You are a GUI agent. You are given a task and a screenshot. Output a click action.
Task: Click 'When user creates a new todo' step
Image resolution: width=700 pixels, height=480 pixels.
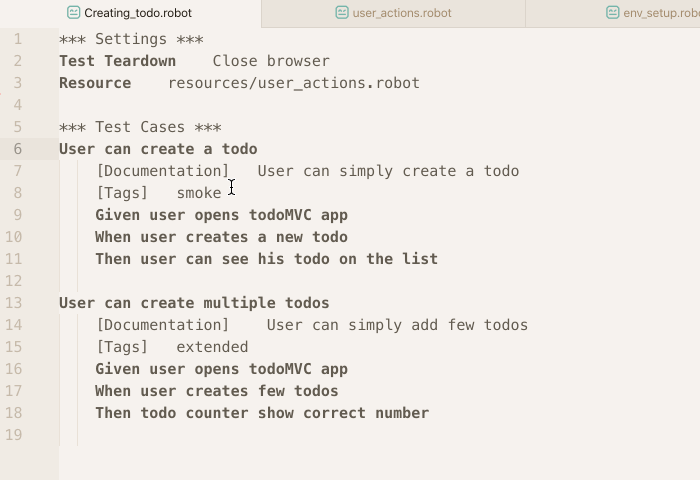tap(221, 237)
